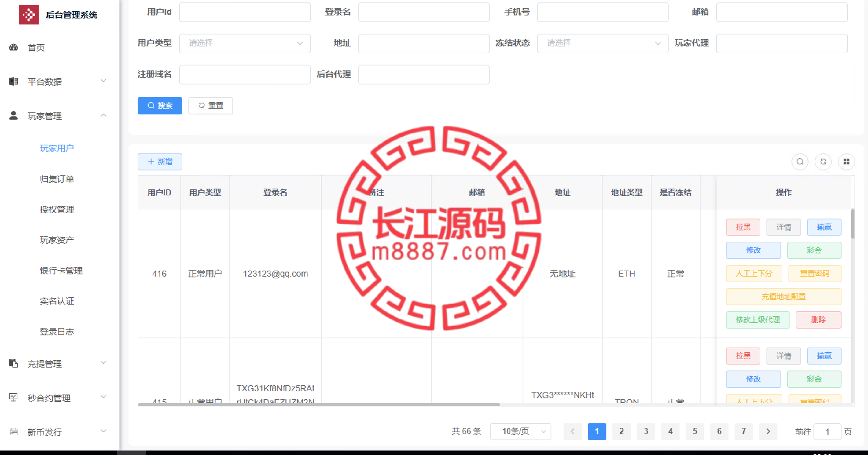Expand the 平台数据 menu chevron
The width and height of the screenshot is (868, 455).
(103, 81)
